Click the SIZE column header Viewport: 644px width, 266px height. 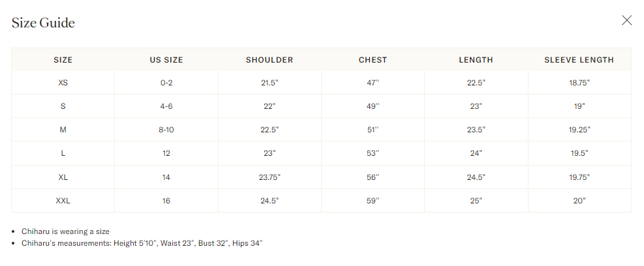pyautogui.click(x=63, y=60)
